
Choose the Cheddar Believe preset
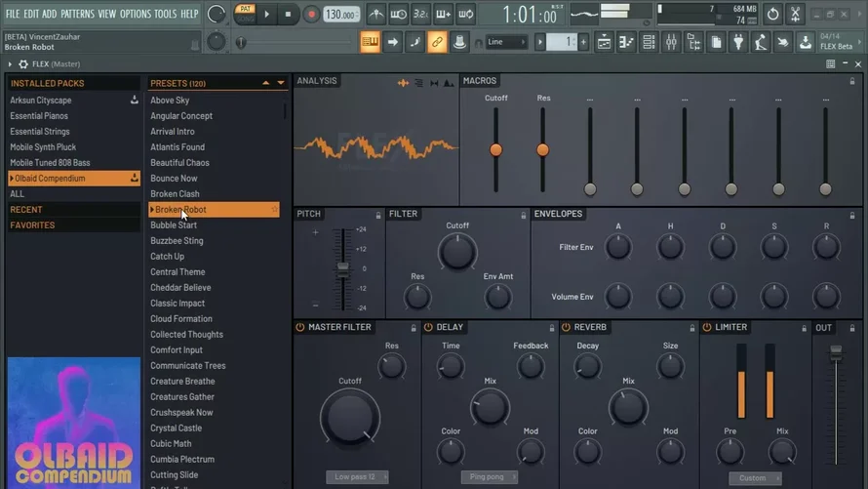[180, 288]
